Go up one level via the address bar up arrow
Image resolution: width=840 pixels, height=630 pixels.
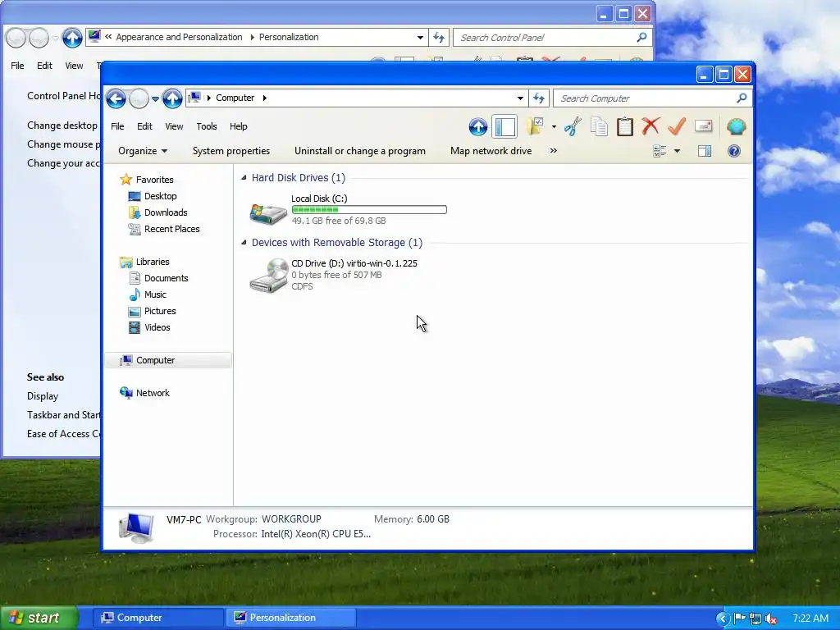click(x=172, y=98)
